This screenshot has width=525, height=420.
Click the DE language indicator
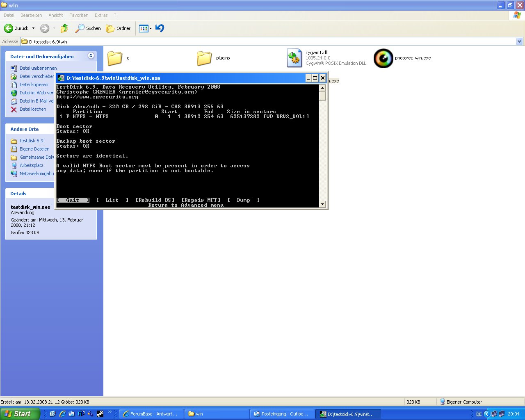coord(479,414)
